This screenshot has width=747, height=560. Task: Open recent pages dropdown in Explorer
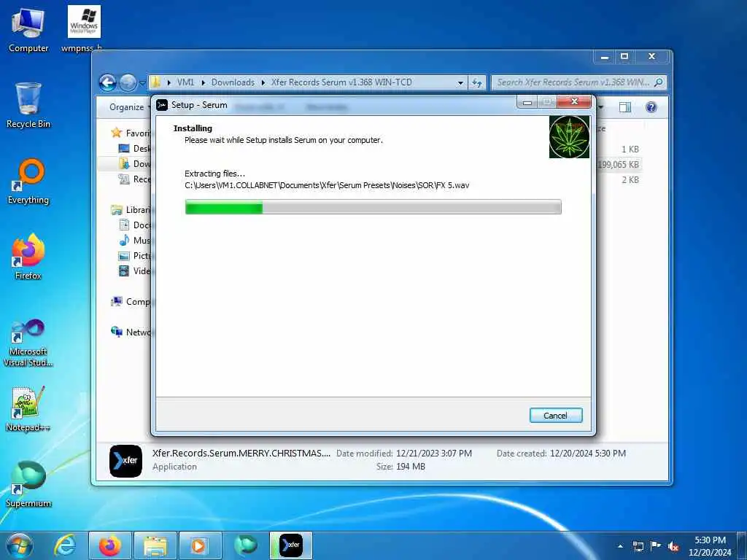click(x=142, y=83)
